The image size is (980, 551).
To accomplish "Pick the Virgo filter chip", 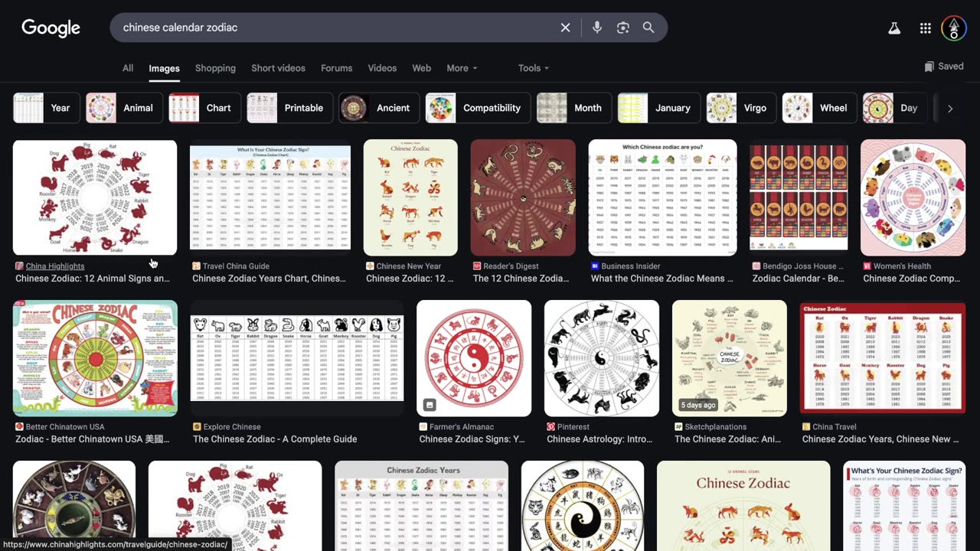I will click(x=741, y=108).
